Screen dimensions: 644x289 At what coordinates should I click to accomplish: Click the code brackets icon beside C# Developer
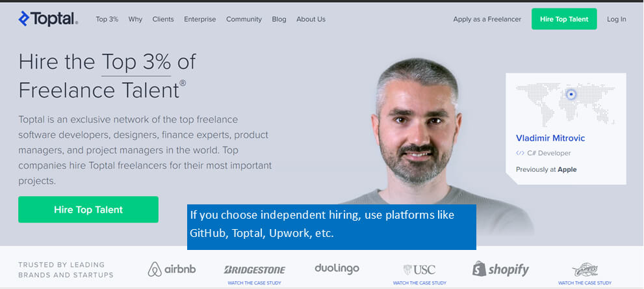point(520,153)
